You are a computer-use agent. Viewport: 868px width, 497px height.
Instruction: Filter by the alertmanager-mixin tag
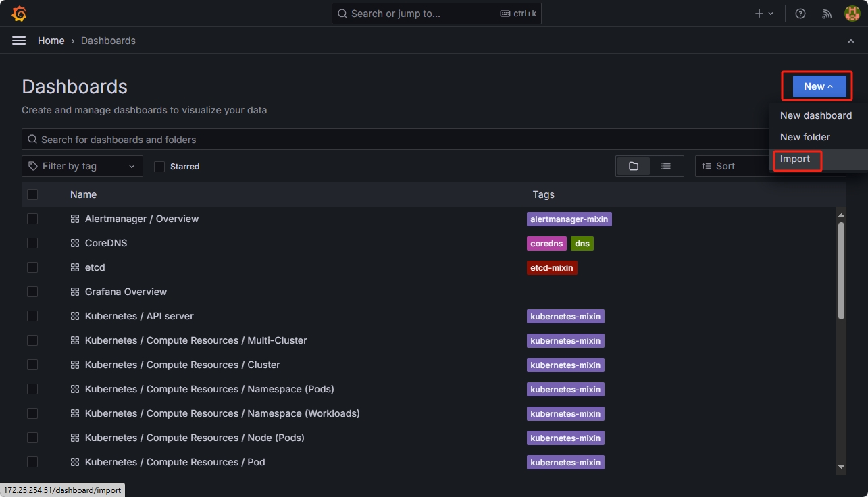pos(569,219)
